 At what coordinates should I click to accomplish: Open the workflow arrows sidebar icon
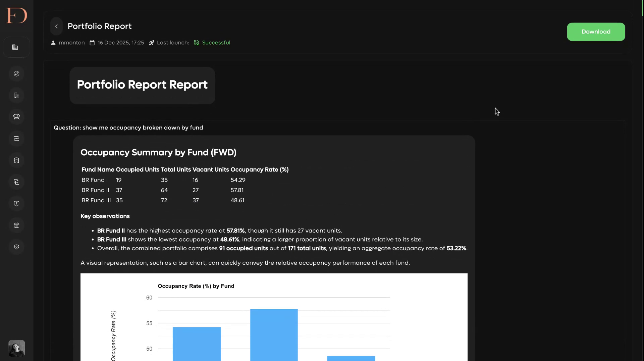(16, 139)
